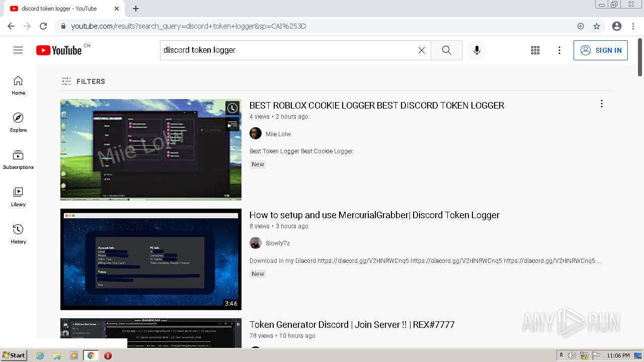Click Watch later clock icon on first thumbnail

[x=232, y=108]
